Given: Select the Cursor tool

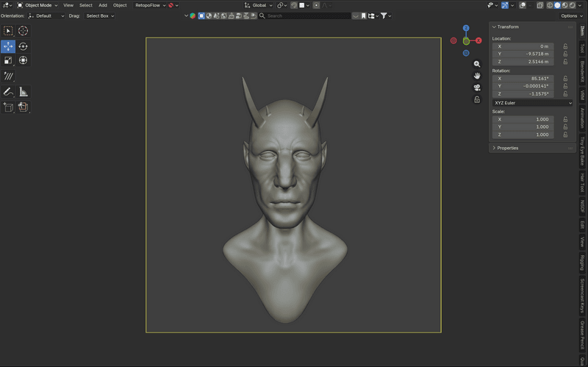Looking at the screenshot, I should tap(23, 31).
